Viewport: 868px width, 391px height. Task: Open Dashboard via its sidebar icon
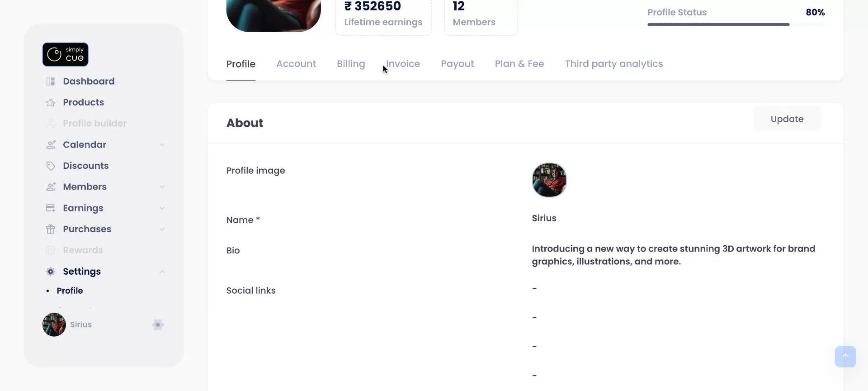51,81
